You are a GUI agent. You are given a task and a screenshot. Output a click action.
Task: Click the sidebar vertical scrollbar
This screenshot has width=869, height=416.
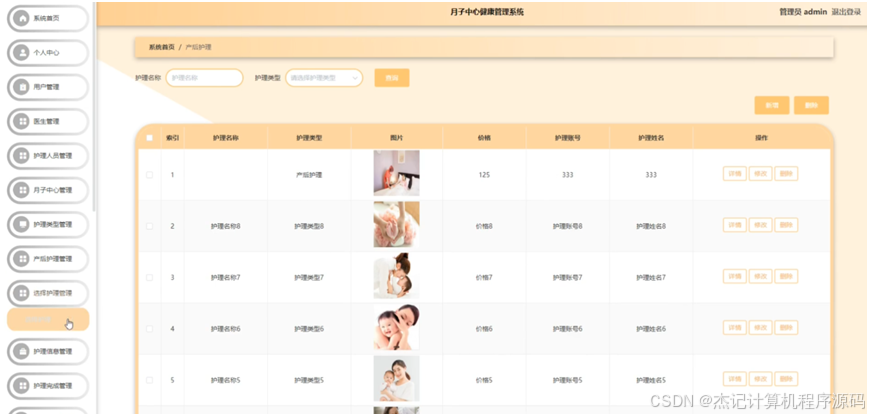pos(94,105)
